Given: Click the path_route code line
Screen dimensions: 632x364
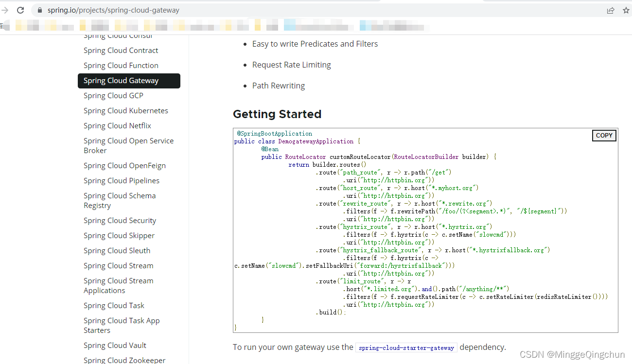Looking at the screenshot, I should 384,173.
